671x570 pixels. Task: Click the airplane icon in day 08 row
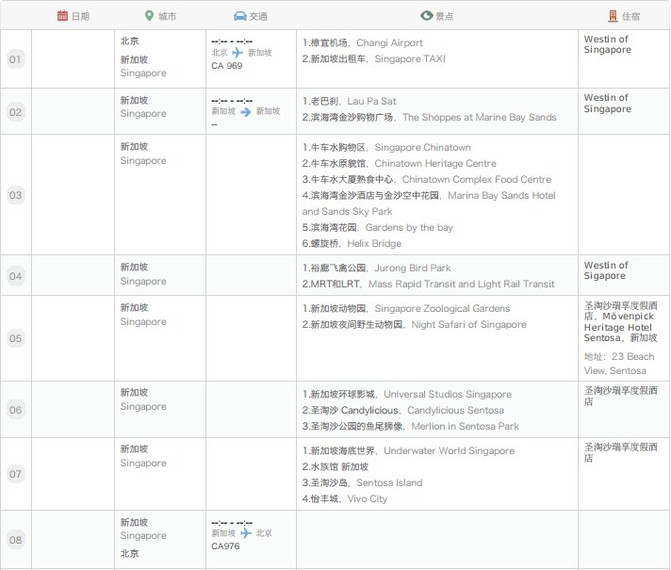(246, 533)
